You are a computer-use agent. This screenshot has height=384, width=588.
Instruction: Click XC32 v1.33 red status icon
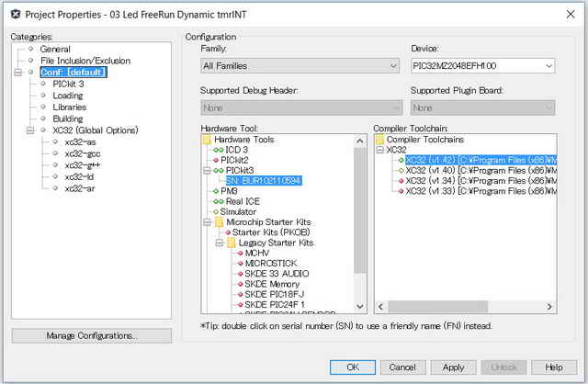point(401,191)
